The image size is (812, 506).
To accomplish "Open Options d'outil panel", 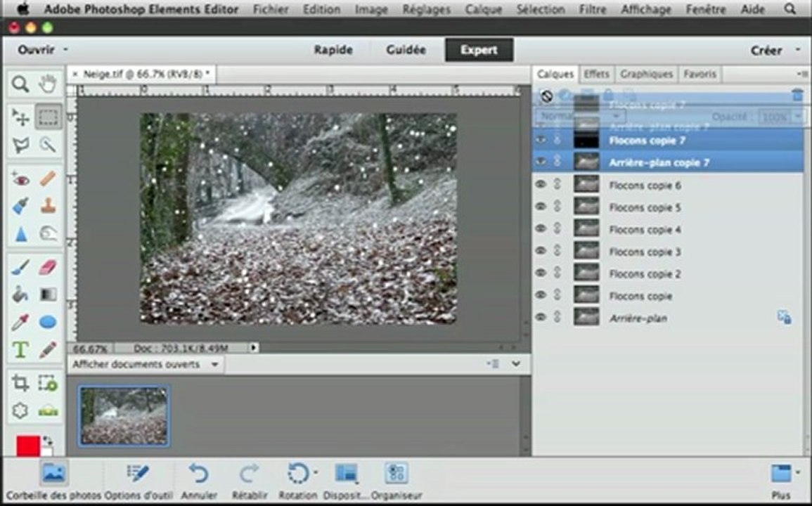I will point(137,481).
